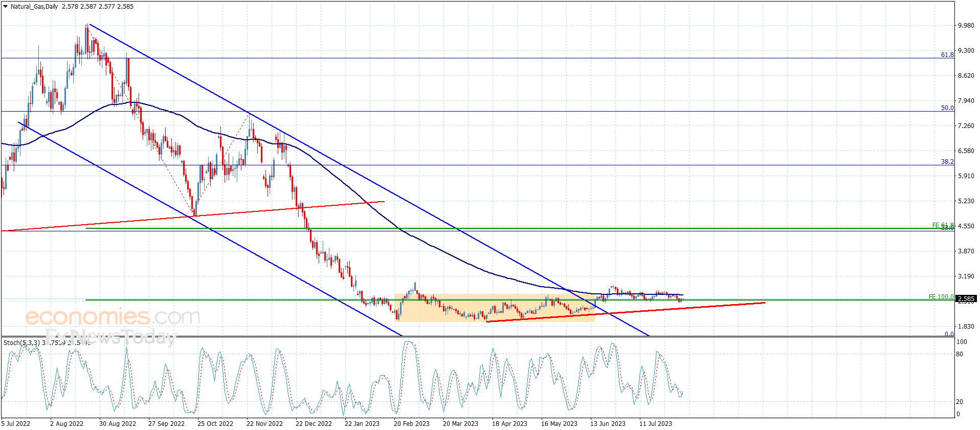The width and height of the screenshot is (980, 430).
Task: Click the chart menu arrow beside Natural_Gas,Daily
Action: tap(5, 7)
